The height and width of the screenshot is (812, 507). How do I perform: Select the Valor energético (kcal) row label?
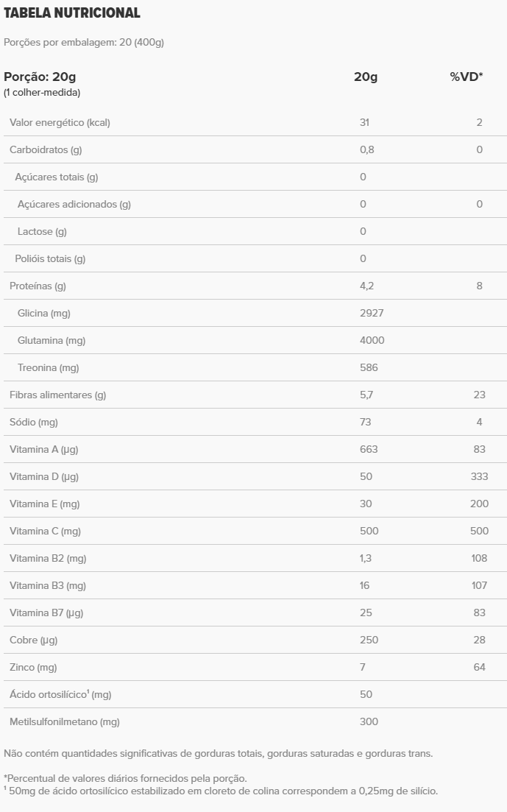pos(60,122)
